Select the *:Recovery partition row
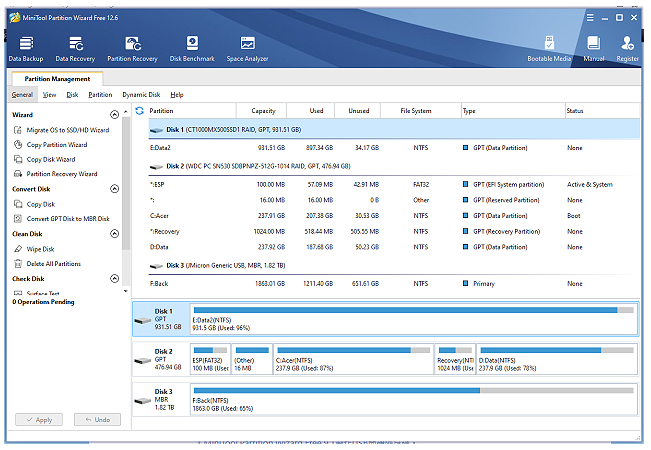The height and width of the screenshot is (450, 651). coord(394,231)
